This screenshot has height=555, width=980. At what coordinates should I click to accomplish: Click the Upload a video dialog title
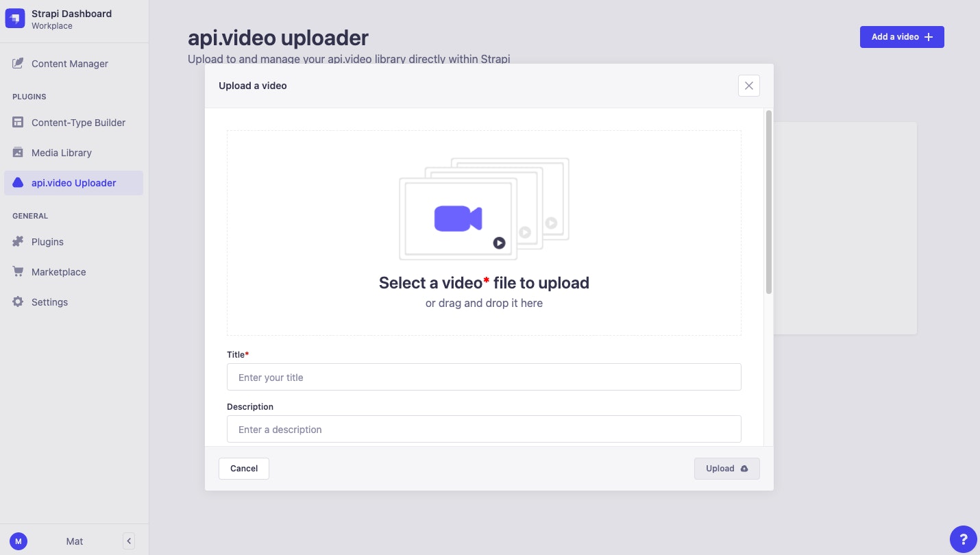pos(253,86)
